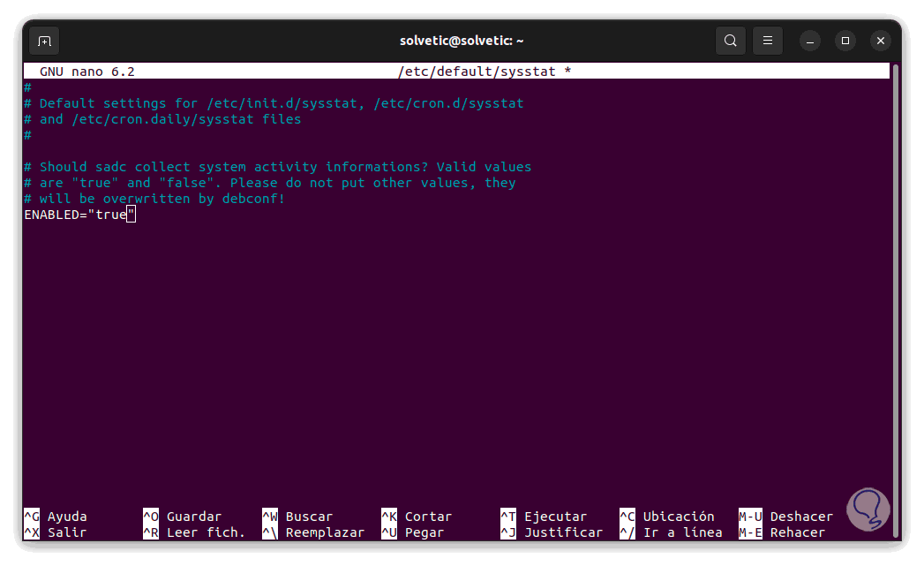Open the hamburger menu in title bar
The height and width of the screenshot is (566, 924).
[x=767, y=41]
